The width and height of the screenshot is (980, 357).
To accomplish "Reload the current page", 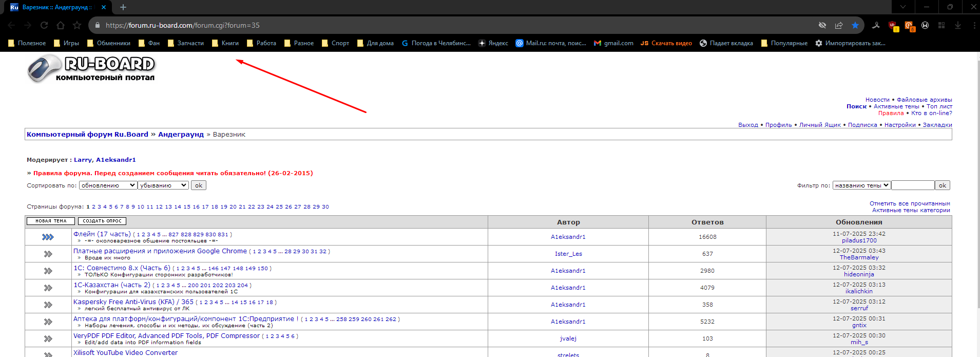I will click(x=44, y=25).
